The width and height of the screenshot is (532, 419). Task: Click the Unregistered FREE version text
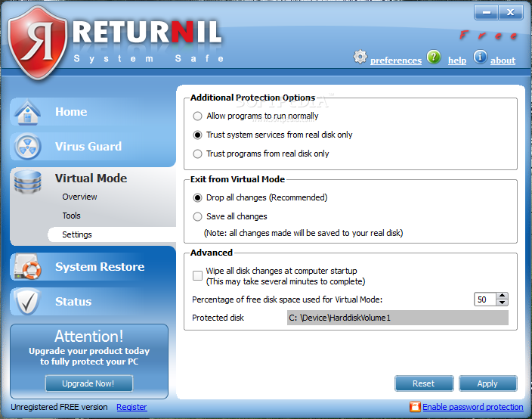pos(59,407)
